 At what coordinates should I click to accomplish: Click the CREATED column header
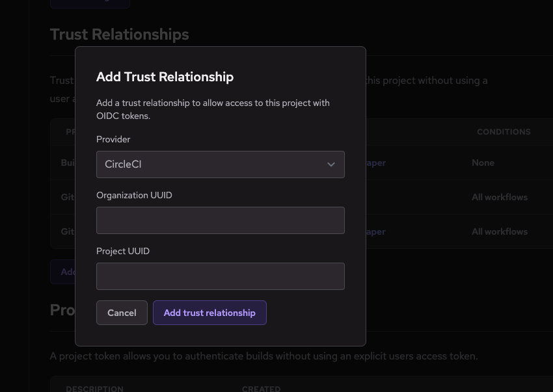coord(261,388)
